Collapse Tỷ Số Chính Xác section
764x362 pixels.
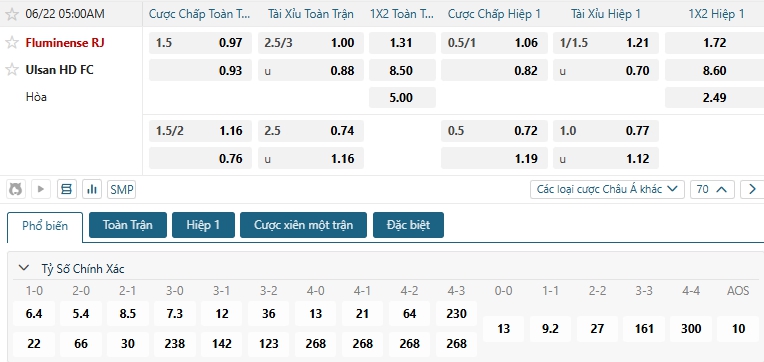tap(23, 267)
